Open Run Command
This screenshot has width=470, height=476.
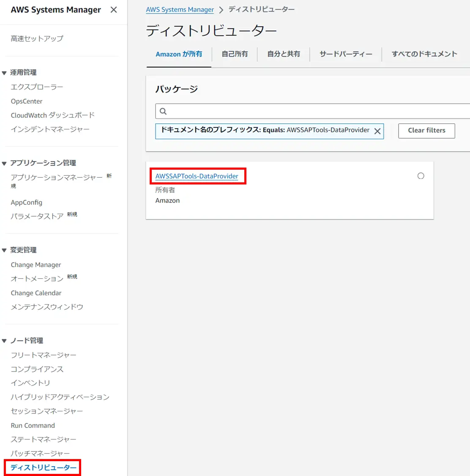point(33,425)
